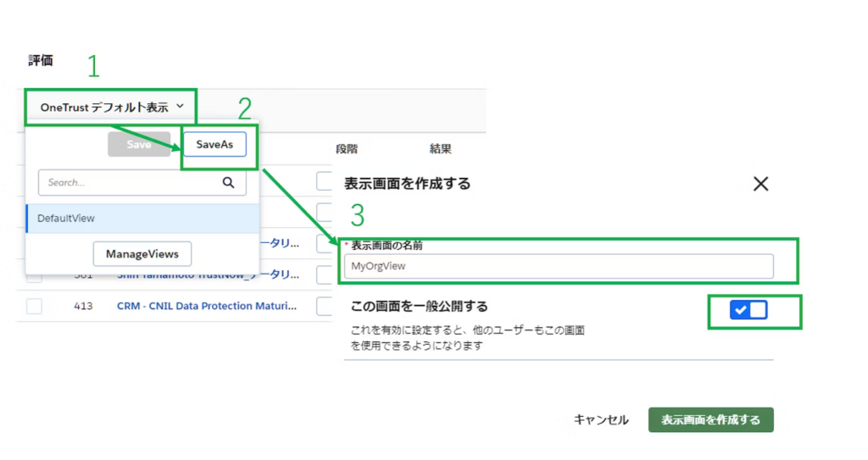The height and width of the screenshot is (460, 868).
Task: Click the 結果 column header
Action: click(440, 149)
